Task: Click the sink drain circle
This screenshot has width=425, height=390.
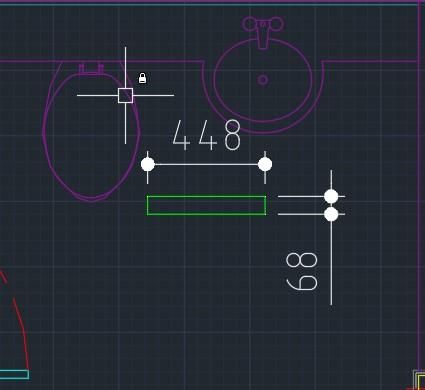Action: point(263,80)
